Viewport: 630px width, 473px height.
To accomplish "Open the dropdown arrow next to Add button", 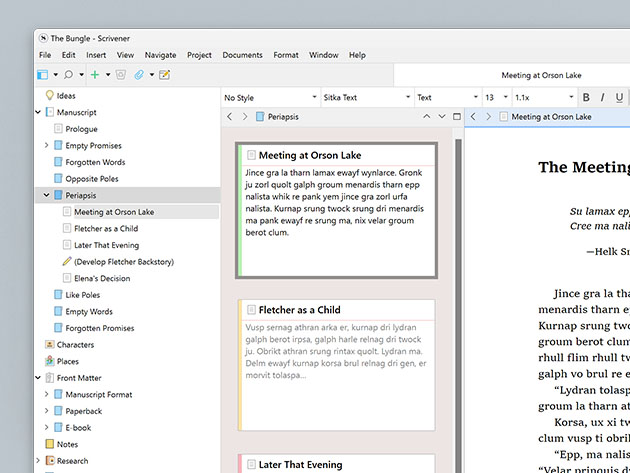I will pyautogui.click(x=108, y=75).
